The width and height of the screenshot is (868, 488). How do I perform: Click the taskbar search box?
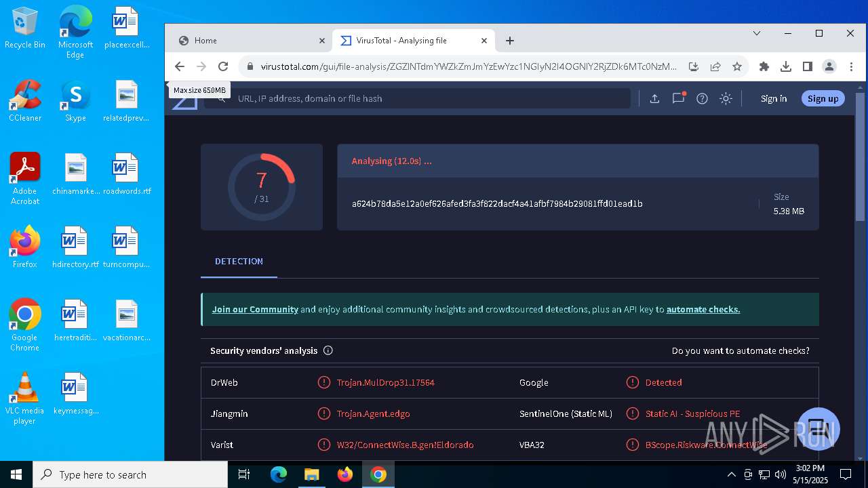pos(130,474)
